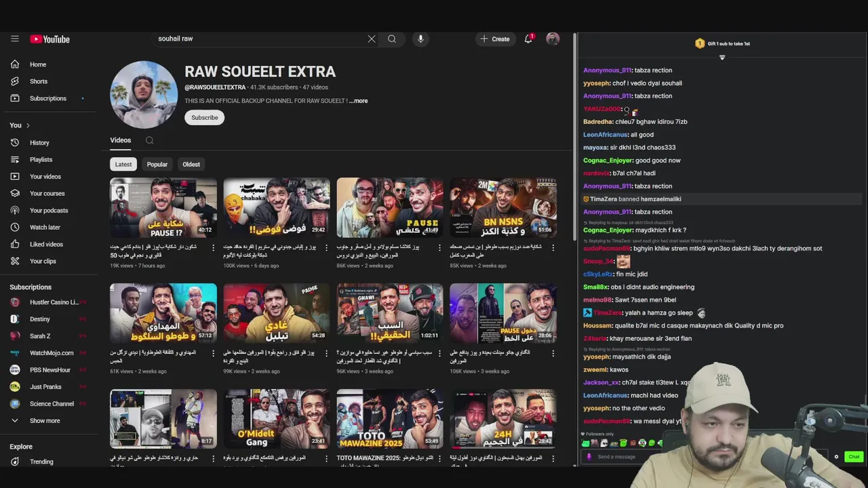Play the 57:12 duration video thumbnail
Viewport: 868px width, 488px height.
(163, 313)
